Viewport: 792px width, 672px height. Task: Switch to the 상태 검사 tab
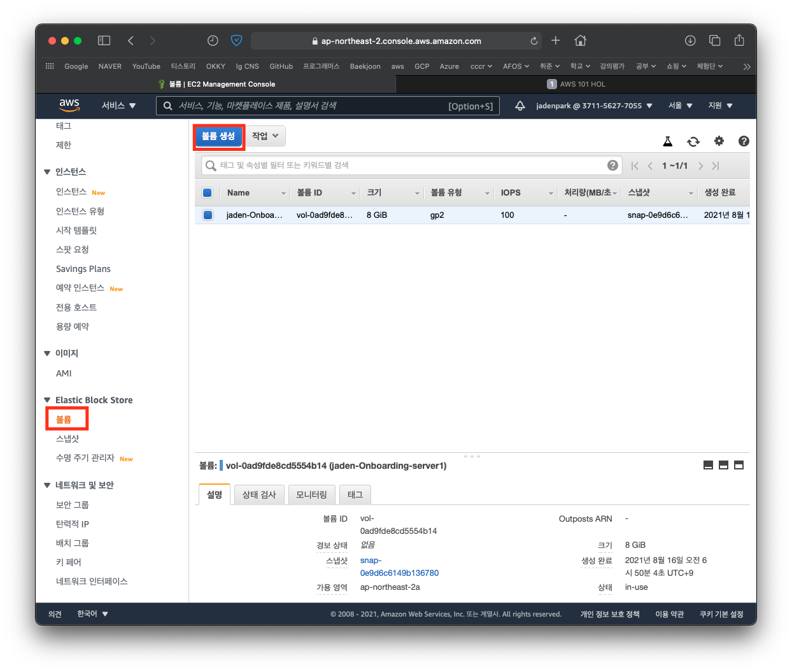point(259,495)
